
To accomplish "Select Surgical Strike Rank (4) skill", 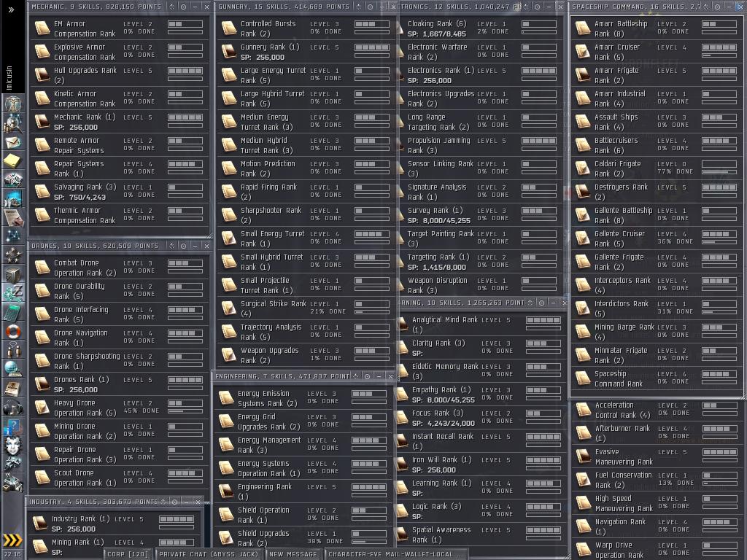I will pyautogui.click(x=306, y=308).
